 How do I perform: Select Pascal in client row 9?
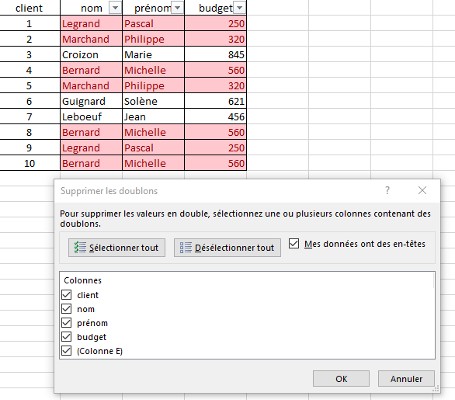pyautogui.click(x=153, y=148)
